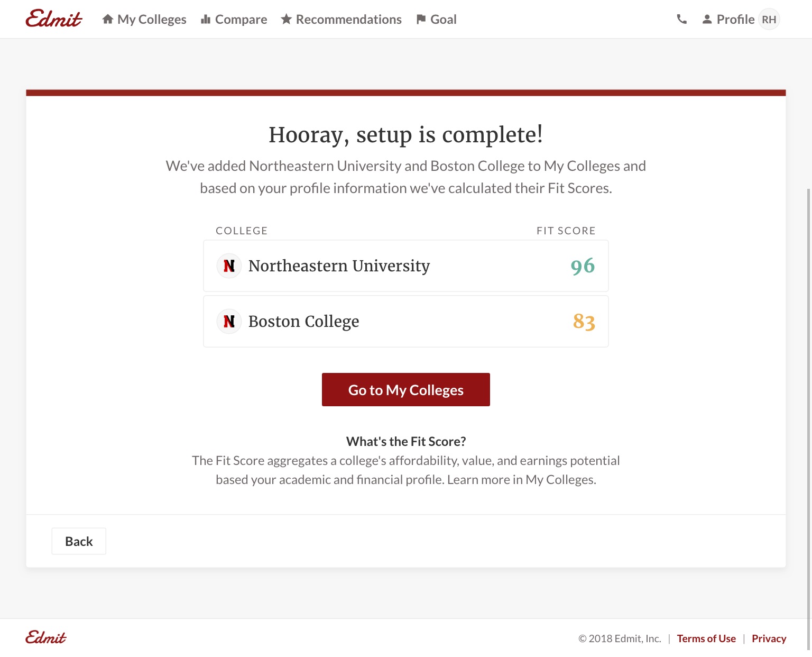Open the RH avatar badge

tap(769, 20)
